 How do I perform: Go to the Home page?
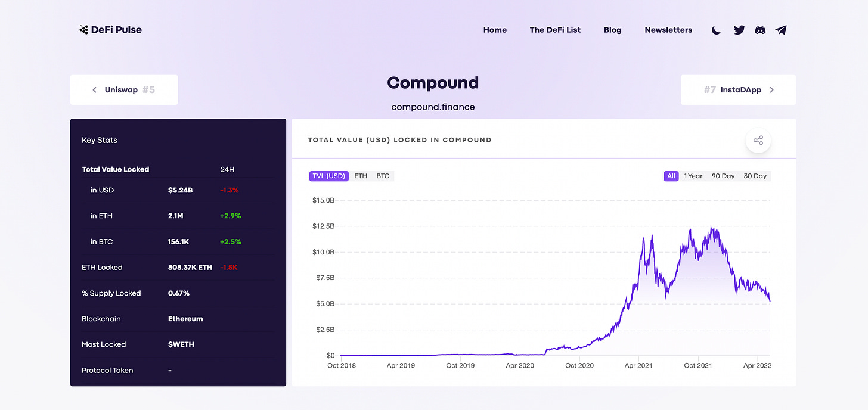click(495, 30)
